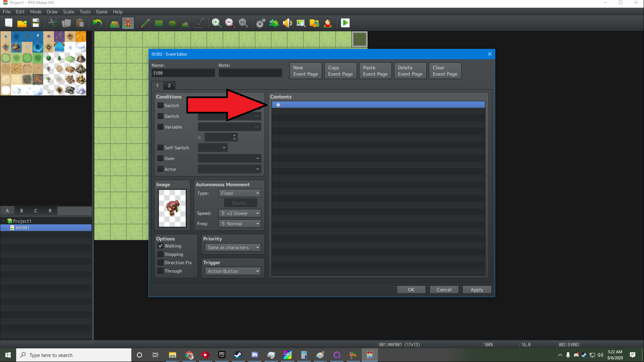Click the Playtest green play icon
The width and height of the screenshot is (644, 362).
[345, 23]
